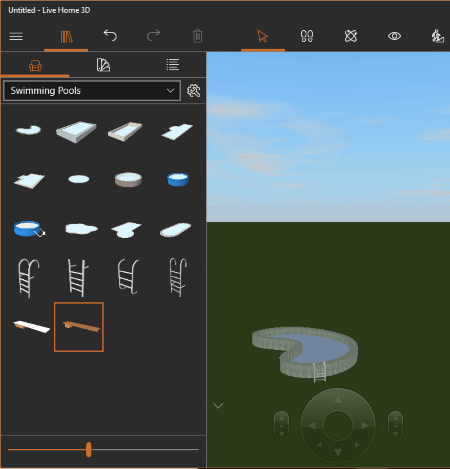
Task: Select the flat oval pool thumbnail
Action: click(x=79, y=179)
